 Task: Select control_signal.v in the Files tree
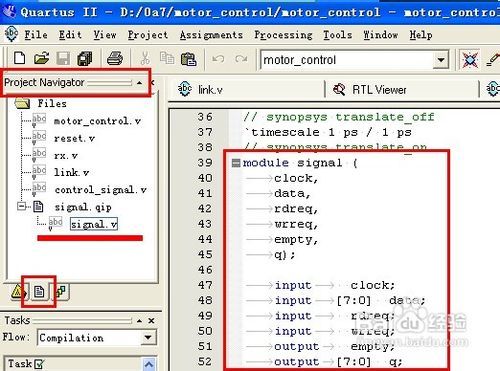point(100,190)
